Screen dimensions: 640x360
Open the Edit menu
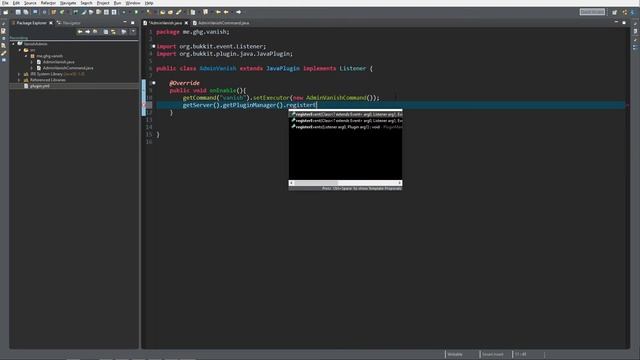tap(16, 3)
